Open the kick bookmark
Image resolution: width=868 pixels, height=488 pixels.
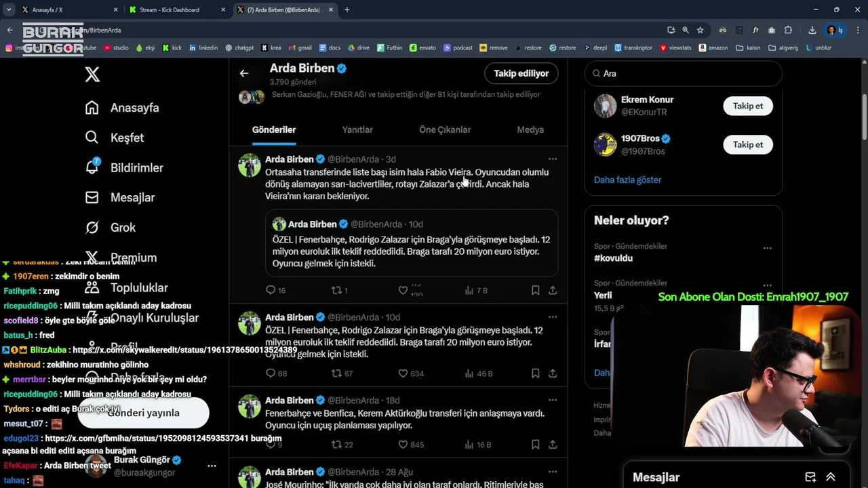pos(172,48)
